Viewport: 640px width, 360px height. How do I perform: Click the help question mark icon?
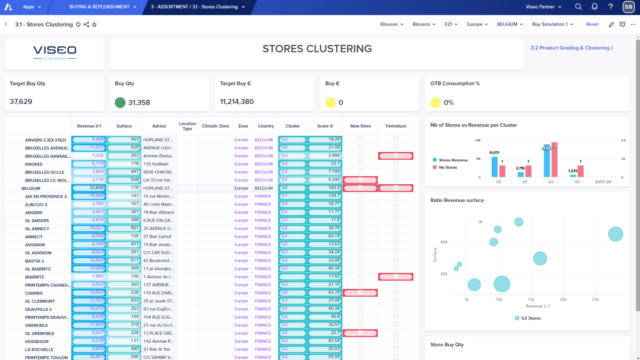coord(610,7)
